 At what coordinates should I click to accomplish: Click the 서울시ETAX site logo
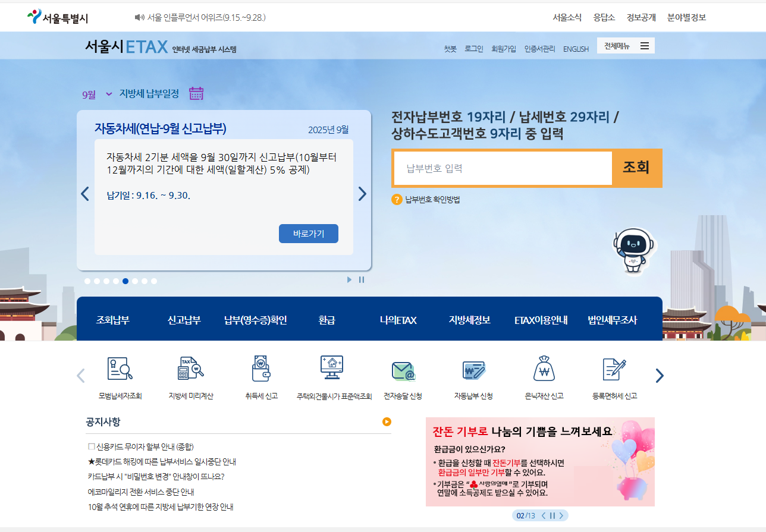point(126,46)
